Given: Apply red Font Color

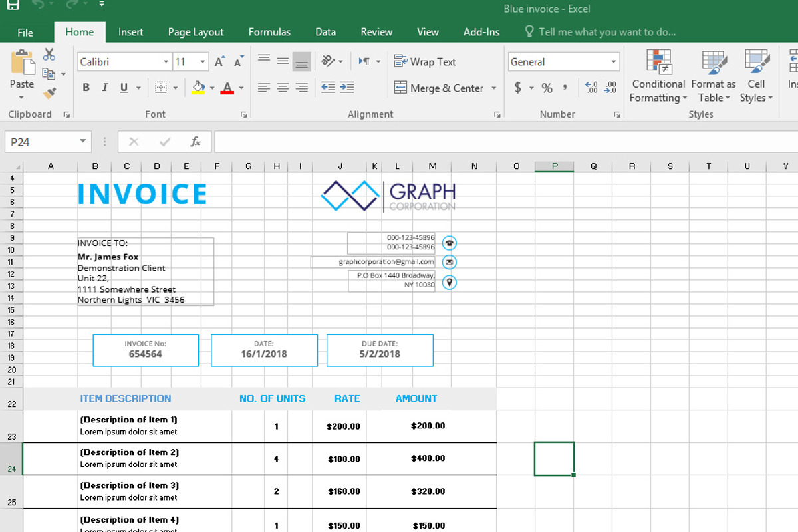Looking at the screenshot, I should 227,88.
